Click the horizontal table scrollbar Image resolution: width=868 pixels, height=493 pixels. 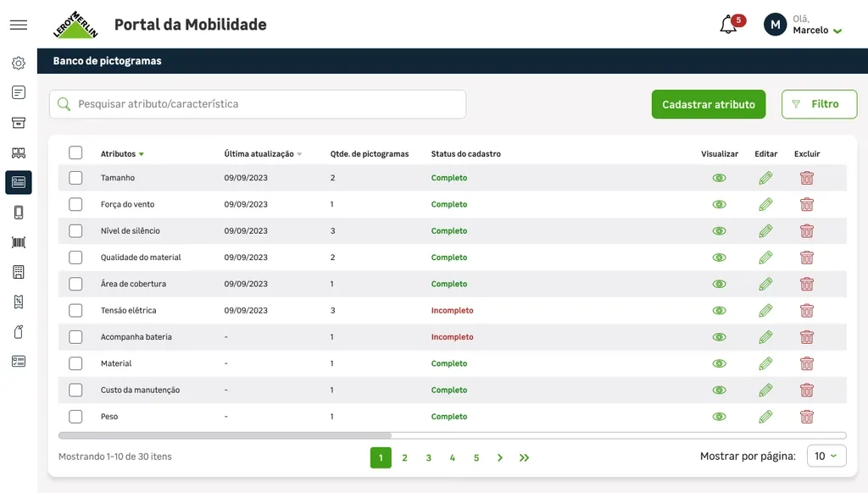(x=225, y=435)
